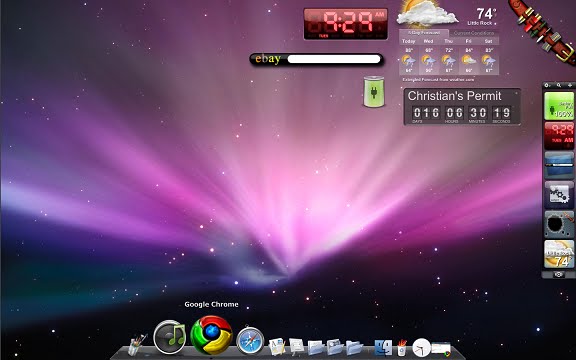Select the black hole gadget in sidebar
Viewport: 576px width, 360px height.
coord(559,224)
